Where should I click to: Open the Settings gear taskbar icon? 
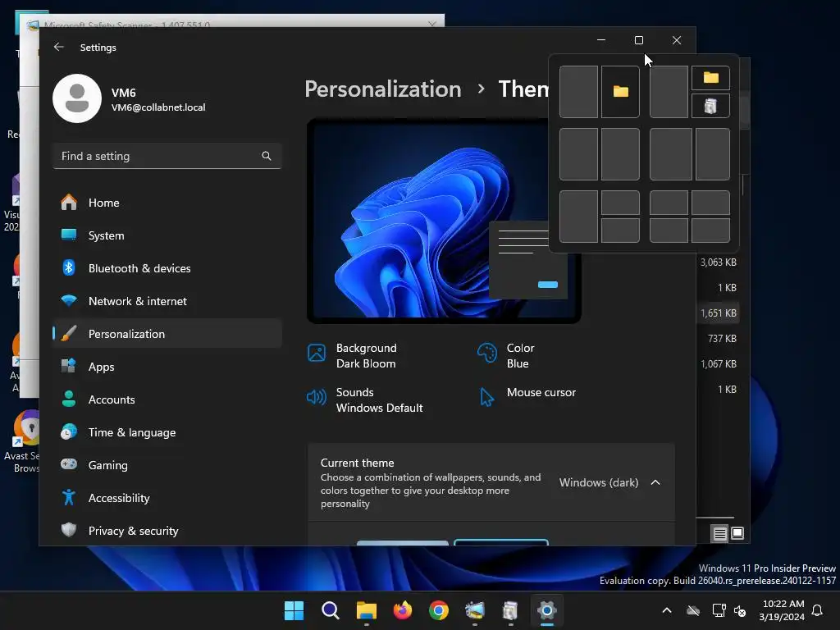click(547, 610)
